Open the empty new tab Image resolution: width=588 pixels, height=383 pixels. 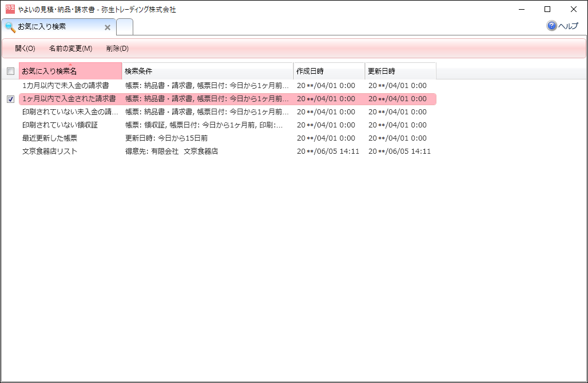click(125, 27)
